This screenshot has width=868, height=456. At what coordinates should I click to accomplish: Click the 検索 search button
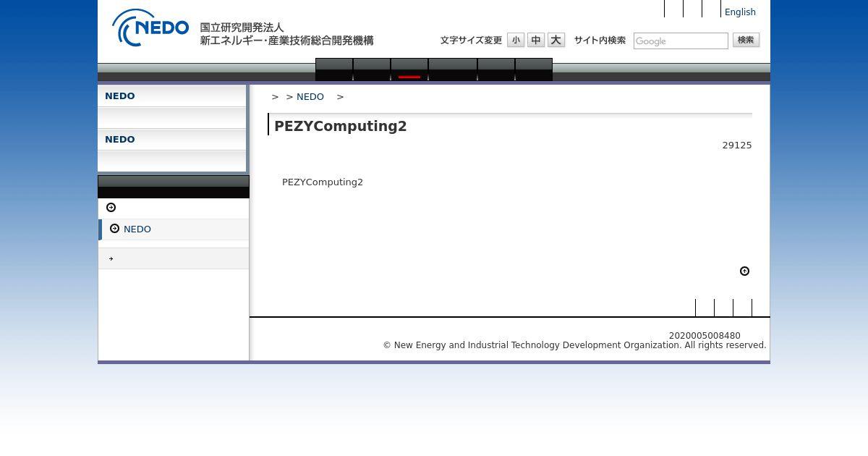746,41
